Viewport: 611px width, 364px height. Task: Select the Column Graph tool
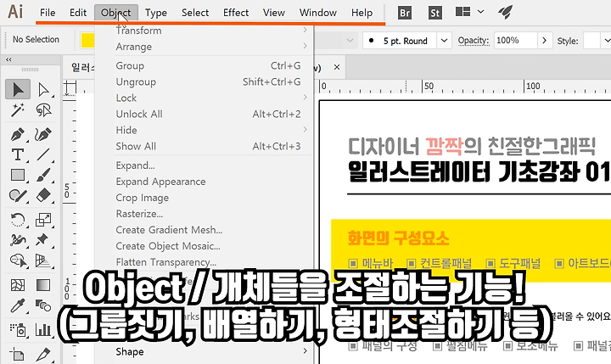[x=43, y=330]
